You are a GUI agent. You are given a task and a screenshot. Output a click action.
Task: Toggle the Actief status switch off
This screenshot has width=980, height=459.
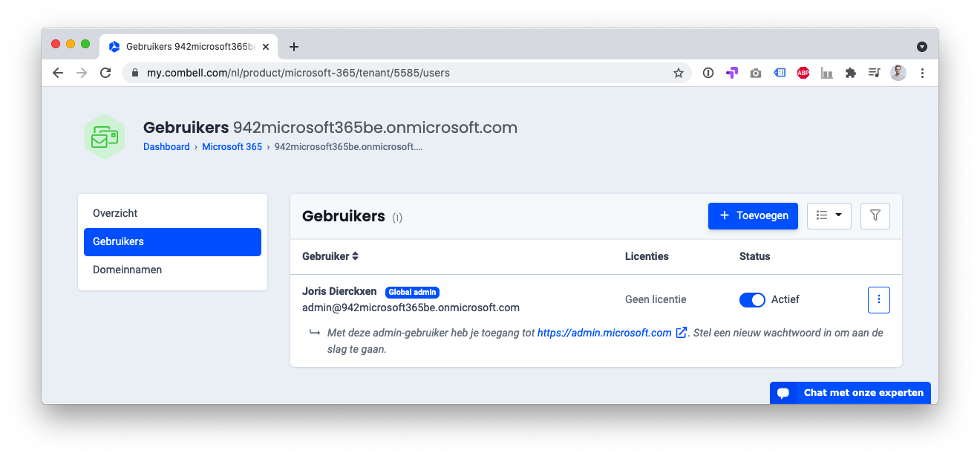(752, 299)
